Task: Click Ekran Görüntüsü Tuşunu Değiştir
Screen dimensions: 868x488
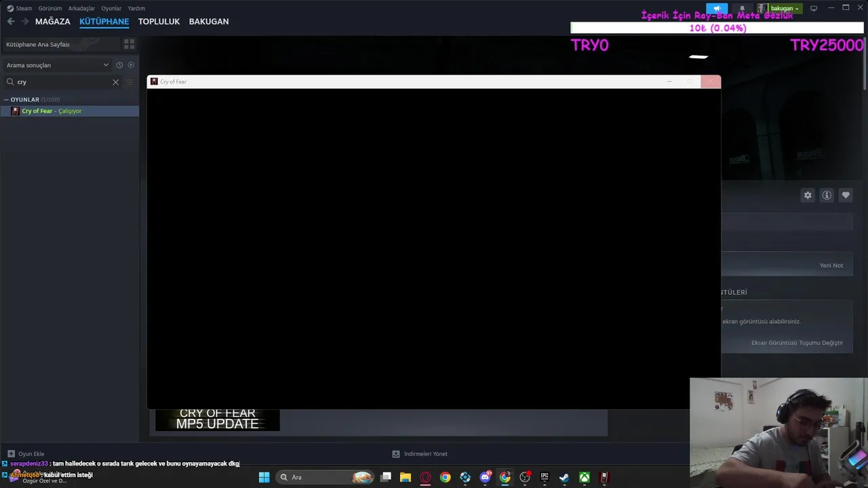Action: [797, 343]
